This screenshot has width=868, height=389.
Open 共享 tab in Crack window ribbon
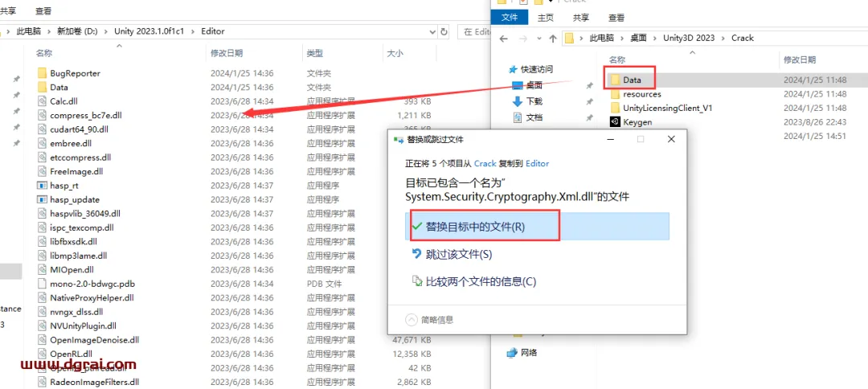581,18
